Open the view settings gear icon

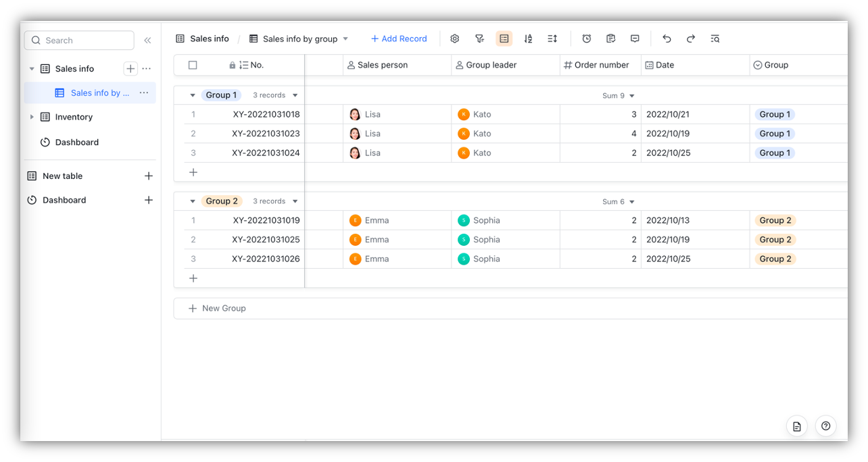[x=454, y=38]
